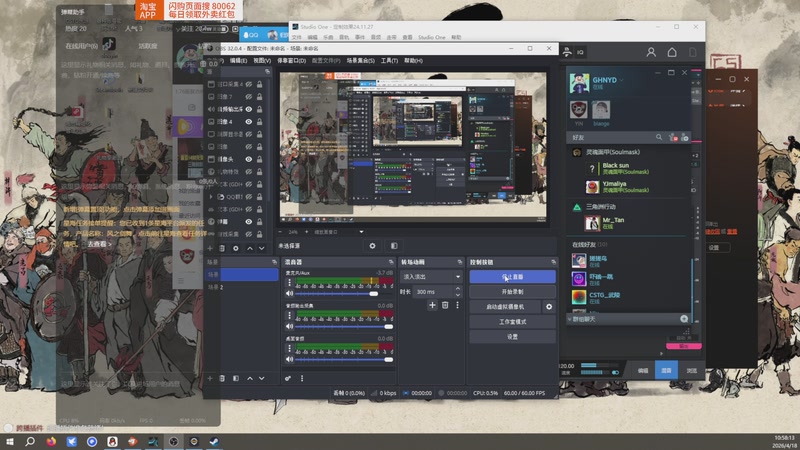Open source filters icon beside properties gear
The image size is (800, 450).
pos(394,246)
